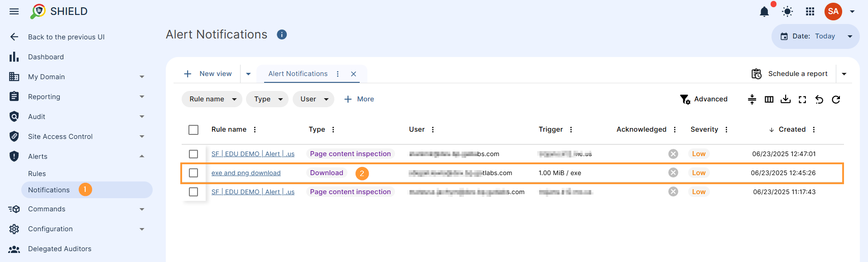Expand the account dropdown arrow beside avatar
The height and width of the screenshot is (262, 868).
pyautogui.click(x=852, y=11)
